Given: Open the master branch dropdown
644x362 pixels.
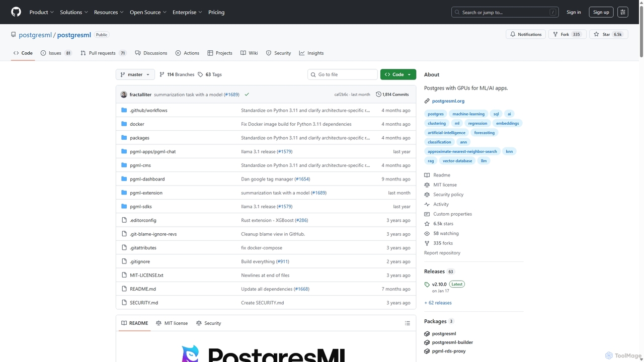Looking at the screenshot, I should point(135,74).
